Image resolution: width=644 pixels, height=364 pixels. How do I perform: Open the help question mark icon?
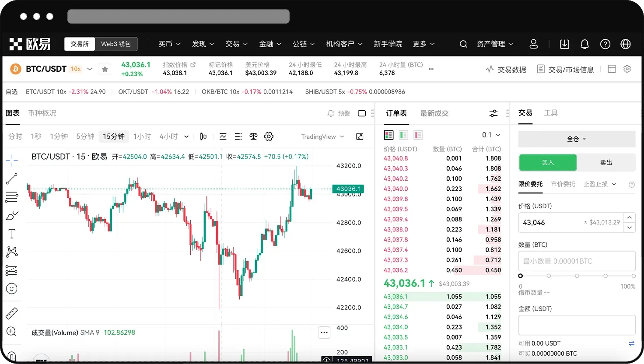(605, 44)
